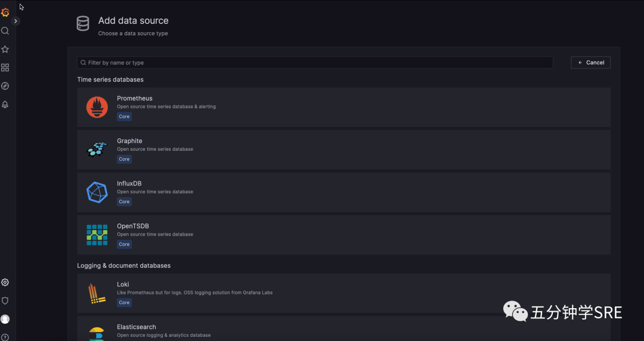
Task: Select the Graphite data source
Action: point(344,150)
